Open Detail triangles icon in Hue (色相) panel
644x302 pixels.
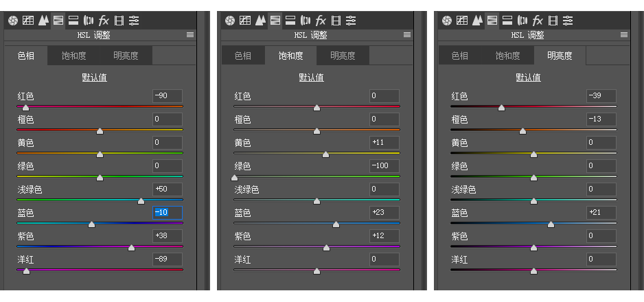click(x=43, y=21)
